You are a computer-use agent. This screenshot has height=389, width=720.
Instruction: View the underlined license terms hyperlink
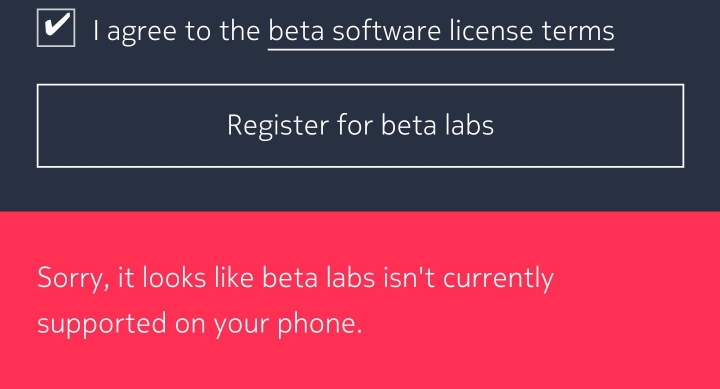point(441,32)
